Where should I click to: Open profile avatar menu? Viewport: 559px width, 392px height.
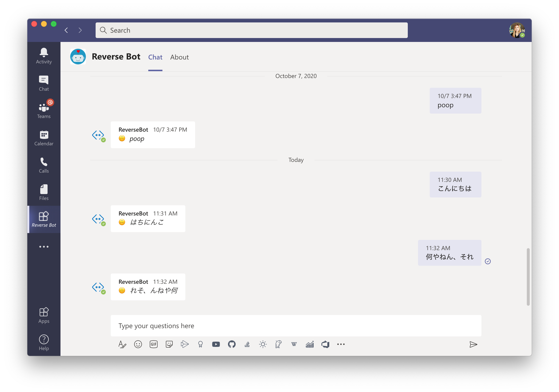[x=517, y=30]
